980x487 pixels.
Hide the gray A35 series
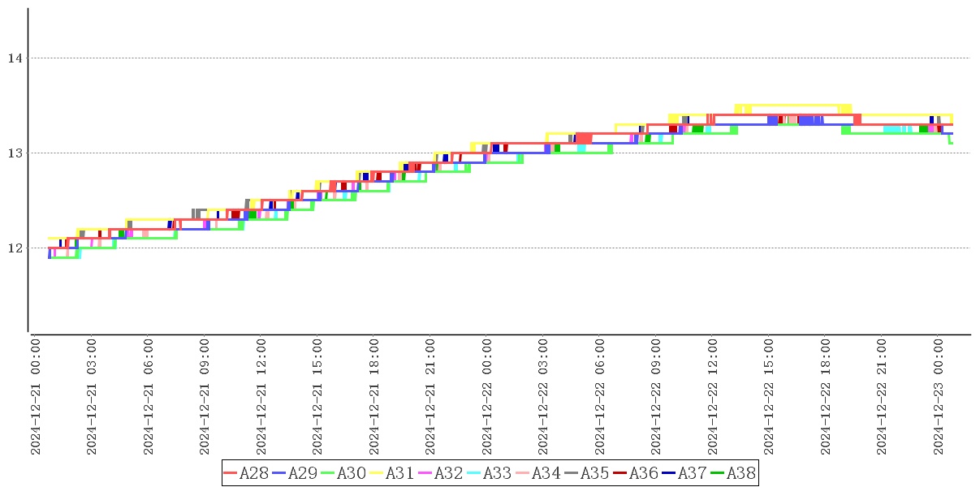point(586,473)
